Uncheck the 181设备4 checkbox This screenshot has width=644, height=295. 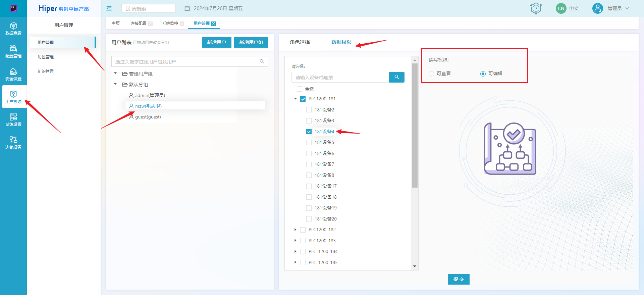click(309, 132)
